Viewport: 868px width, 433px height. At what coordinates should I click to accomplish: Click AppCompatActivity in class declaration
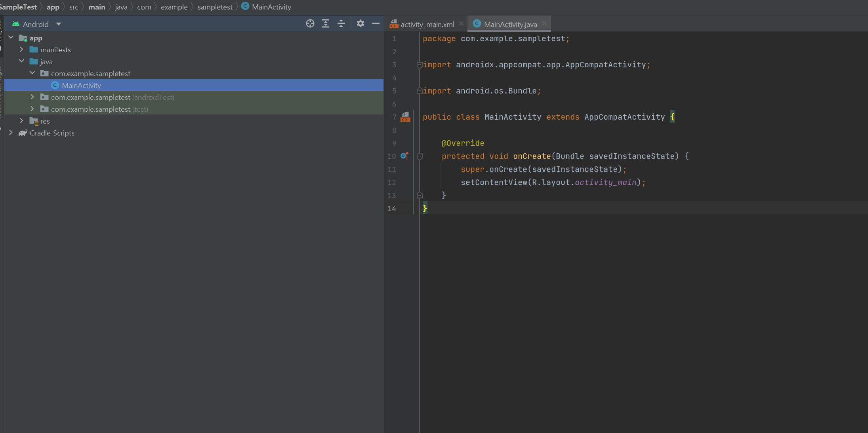tap(624, 117)
